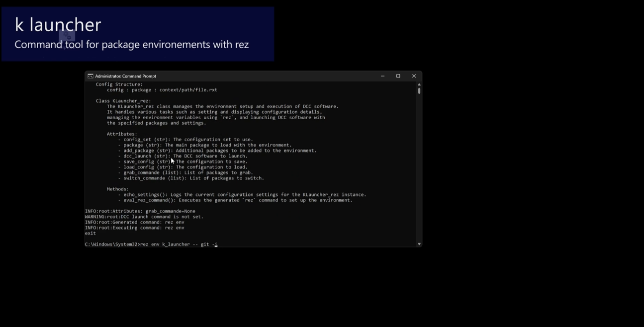Click the 'exit' line in the terminal
The height and width of the screenshot is (327, 644).
pos(91,233)
